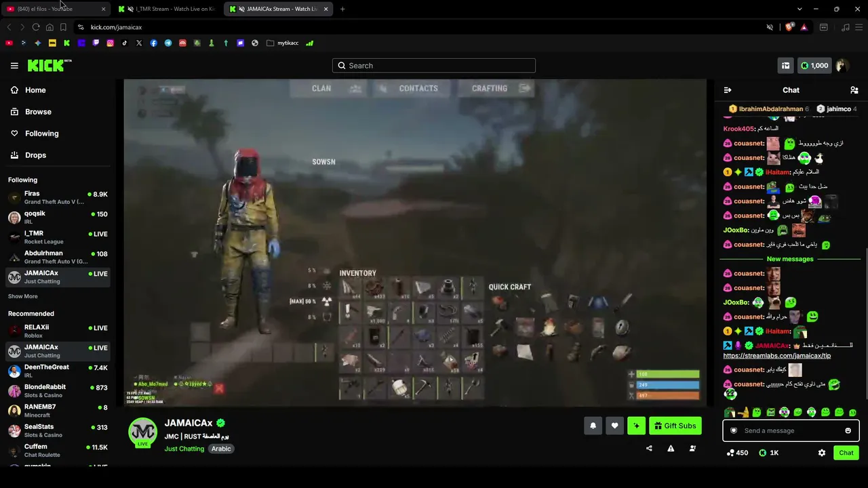Image resolution: width=868 pixels, height=488 pixels.
Task: Collapse the chat panel with arrow icon
Action: [x=728, y=90]
